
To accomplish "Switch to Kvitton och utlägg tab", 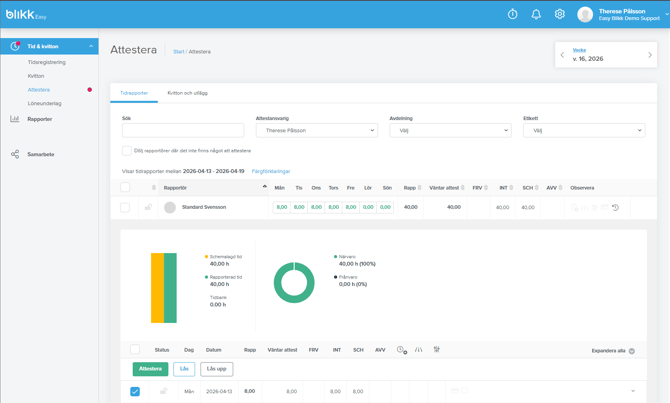I will 187,93.
